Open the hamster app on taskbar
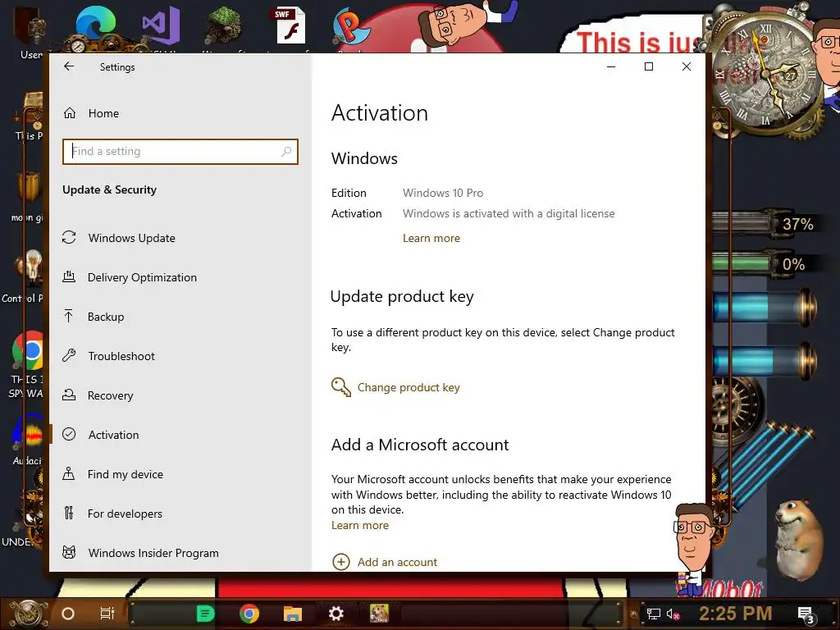This screenshot has width=840, height=630. [379, 614]
